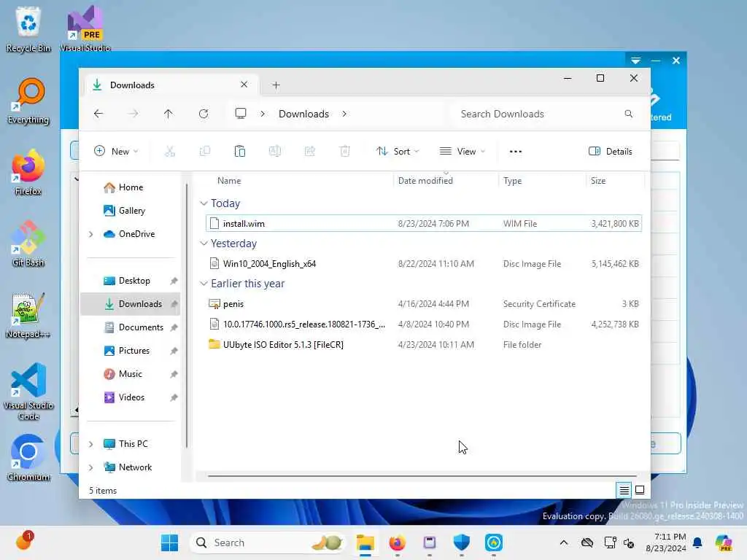The width and height of the screenshot is (747, 560).
Task: Open File Explorer from taskbar
Action: [365, 542]
